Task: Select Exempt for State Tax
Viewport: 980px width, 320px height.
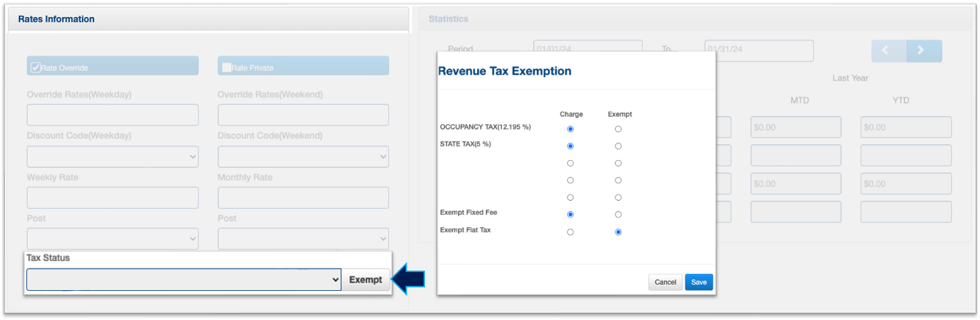Action: pyautogui.click(x=618, y=146)
